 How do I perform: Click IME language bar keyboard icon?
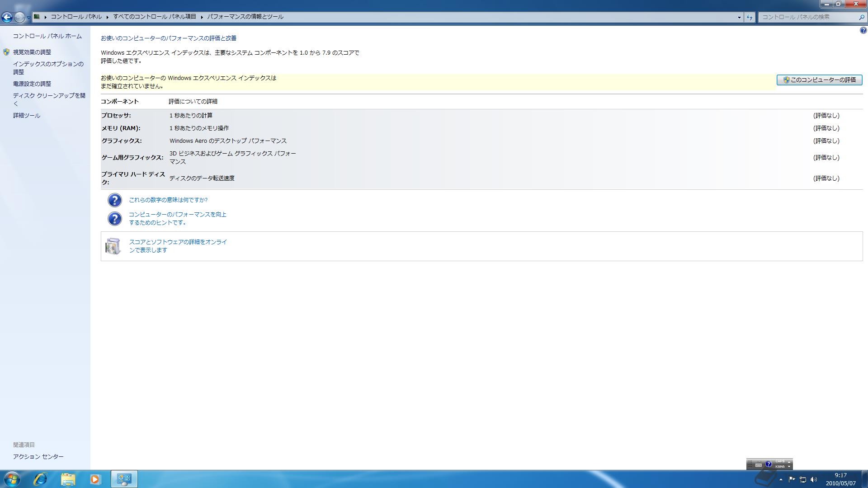(759, 465)
